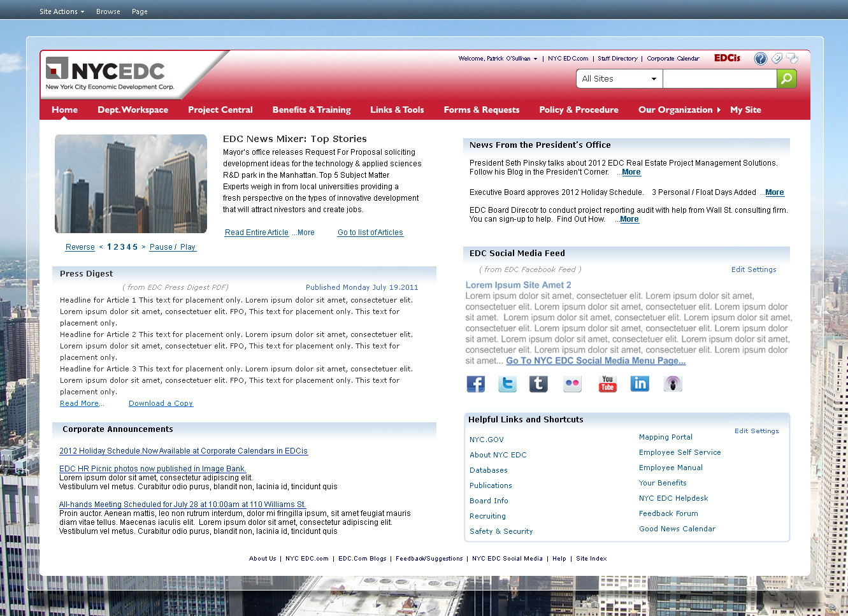Image resolution: width=848 pixels, height=616 pixels.
Task: Click Employee Self Service shortcut link
Action: [680, 452]
